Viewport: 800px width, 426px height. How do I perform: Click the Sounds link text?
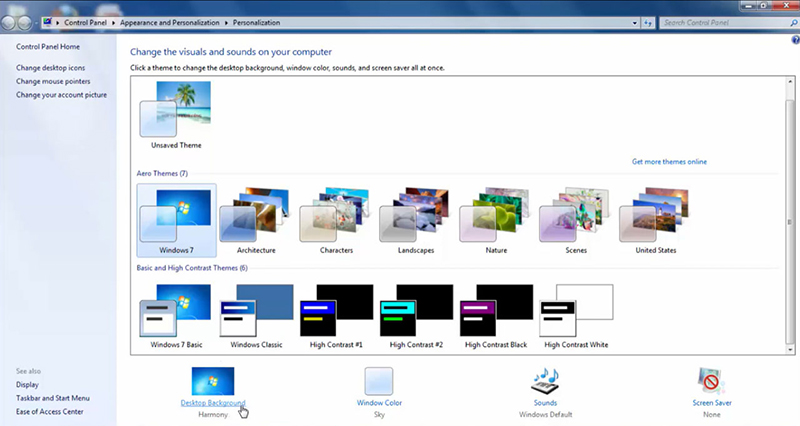click(x=545, y=403)
